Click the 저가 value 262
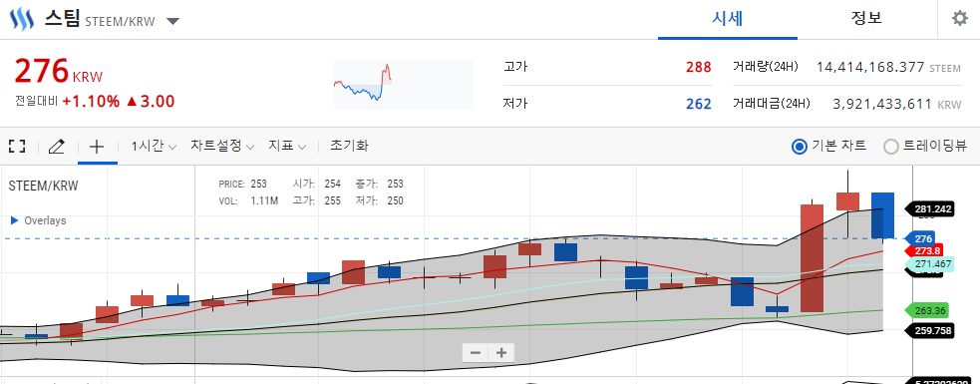The width and height of the screenshot is (980, 384). (699, 104)
